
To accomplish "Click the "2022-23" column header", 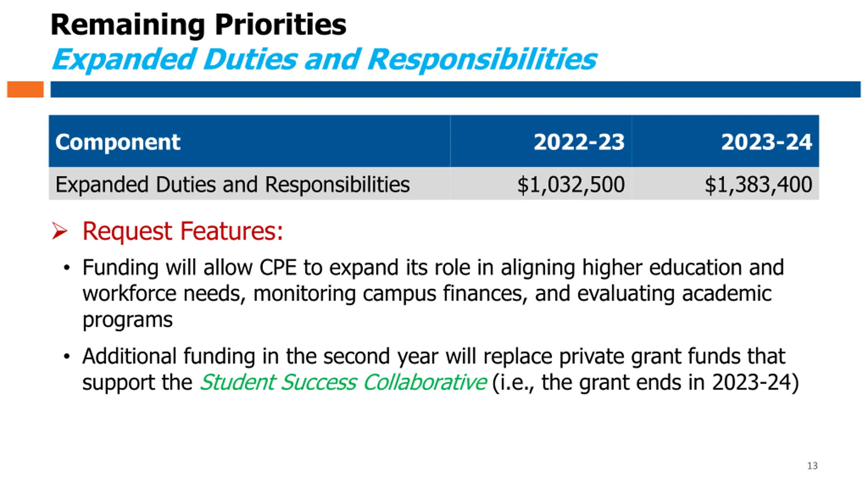I will [579, 142].
